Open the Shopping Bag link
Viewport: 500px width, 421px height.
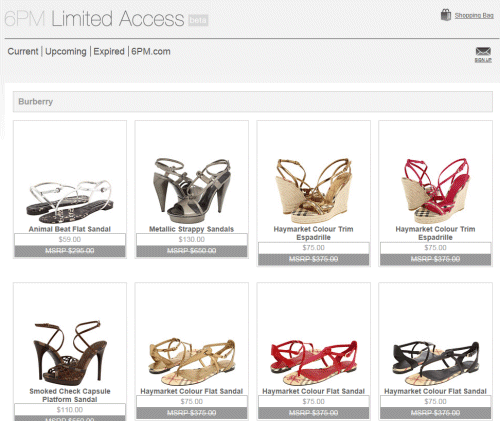click(x=474, y=15)
